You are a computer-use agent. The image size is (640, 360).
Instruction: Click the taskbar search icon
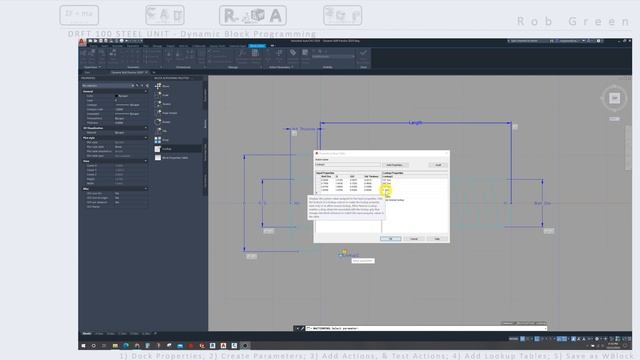(93, 346)
